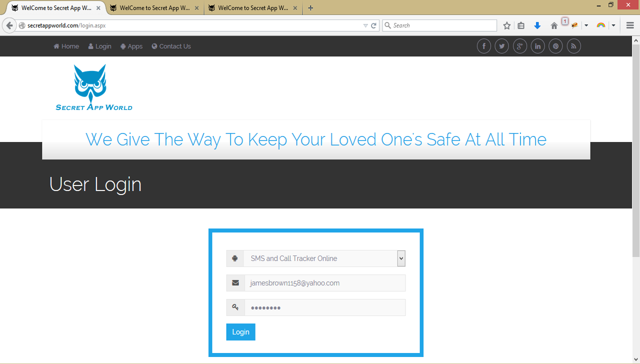Open the URL bar history dropdown arrow
Viewport: 640px width, 364px height.
(365, 25)
